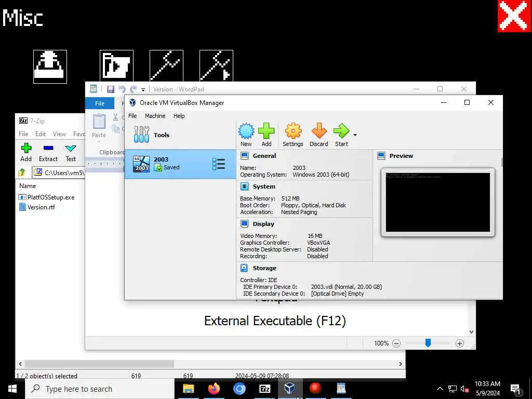
Task: Click the Paste button in WordPad
Action: 99,126
